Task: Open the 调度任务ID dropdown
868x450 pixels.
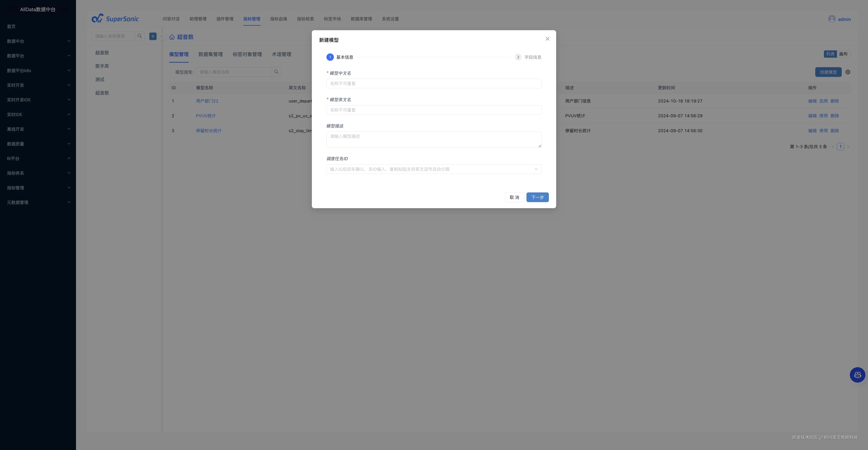Action: (434, 169)
